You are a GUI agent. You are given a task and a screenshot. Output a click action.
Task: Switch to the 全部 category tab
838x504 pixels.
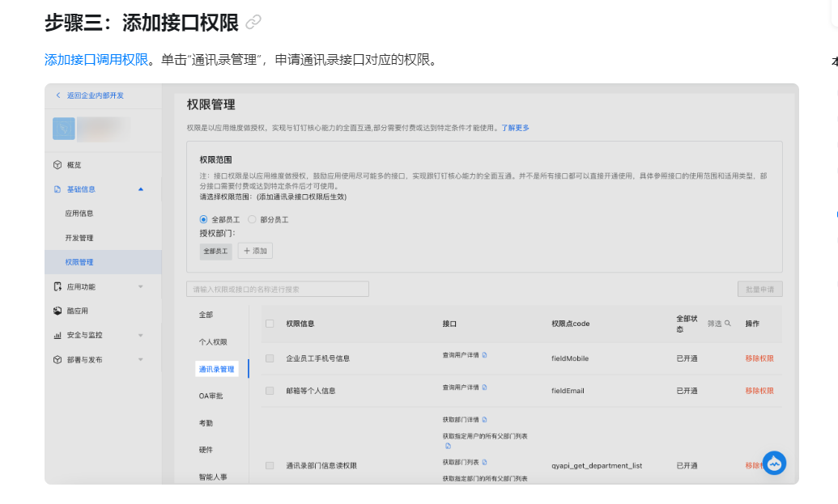click(x=206, y=315)
